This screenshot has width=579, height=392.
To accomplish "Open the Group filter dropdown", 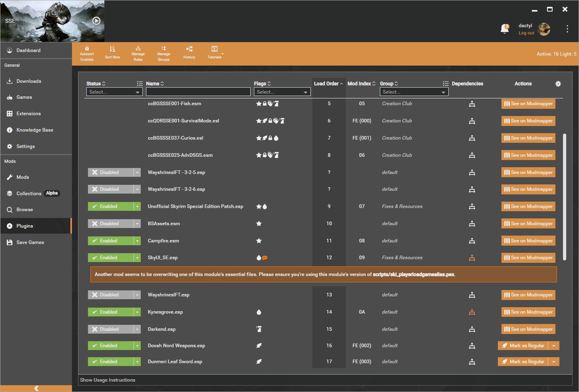I will pyautogui.click(x=414, y=92).
